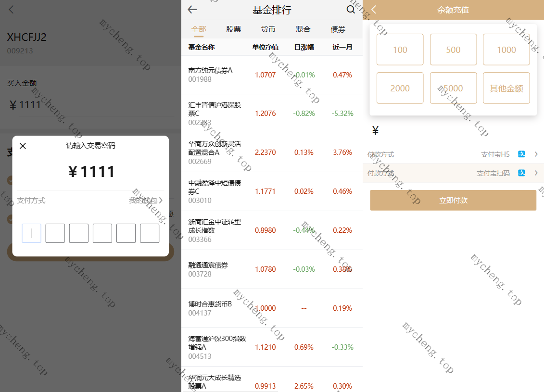Open search on the 基金排行 screen

click(x=351, y=10)
